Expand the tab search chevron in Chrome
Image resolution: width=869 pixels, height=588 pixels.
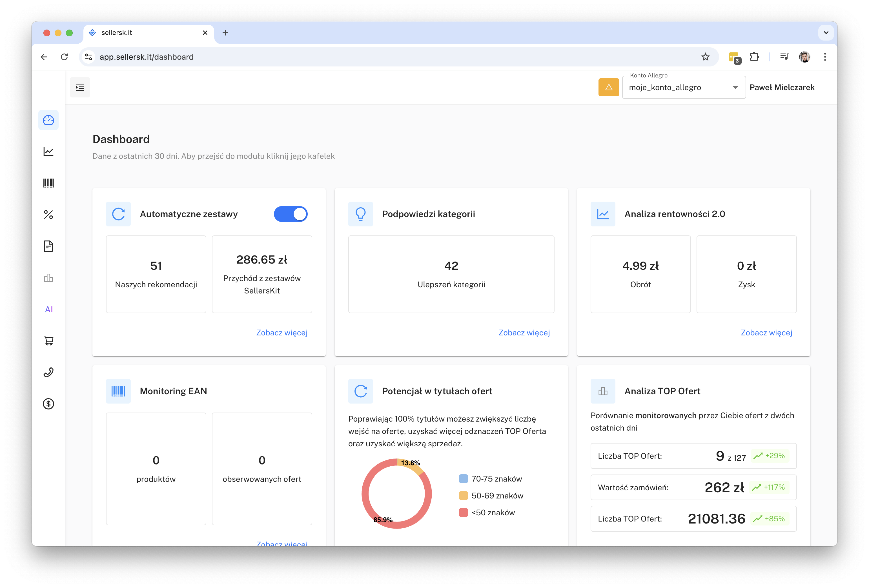click(826, 32)
